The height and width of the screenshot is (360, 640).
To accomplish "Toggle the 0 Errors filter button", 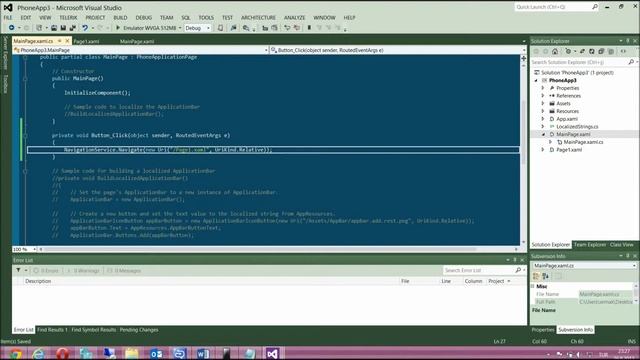I will coord(46,270).
